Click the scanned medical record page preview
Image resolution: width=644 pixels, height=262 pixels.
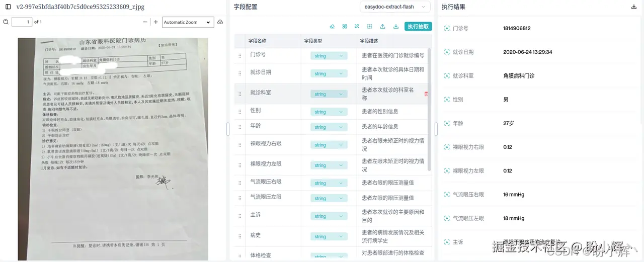point(113,149)
